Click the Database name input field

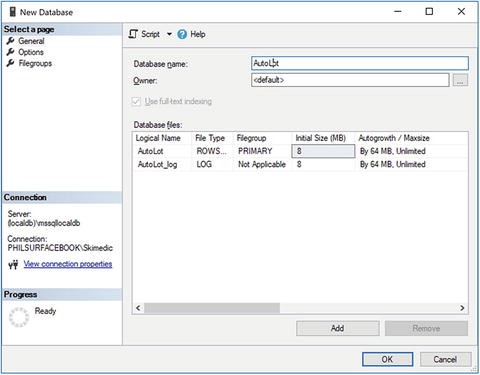click(360, 63)
